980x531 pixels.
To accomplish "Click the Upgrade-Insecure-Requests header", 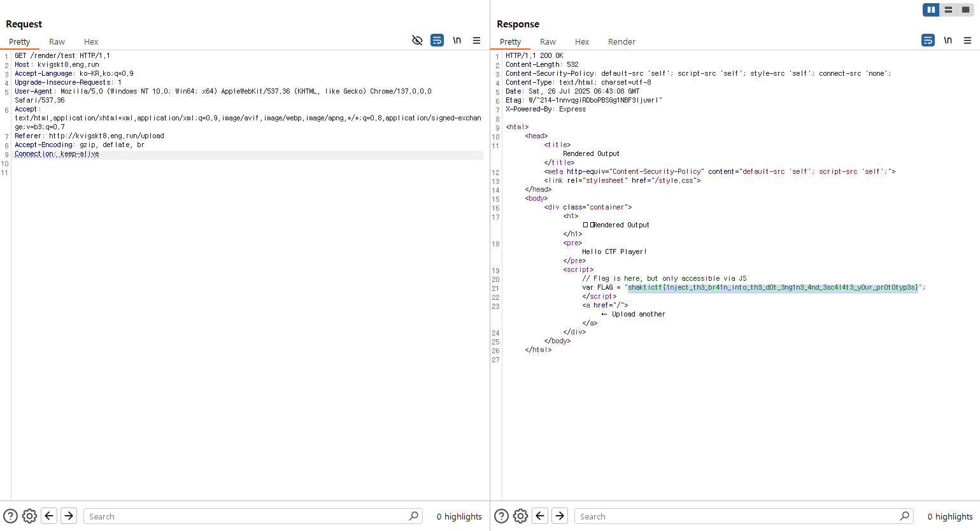I will [68, 82].
